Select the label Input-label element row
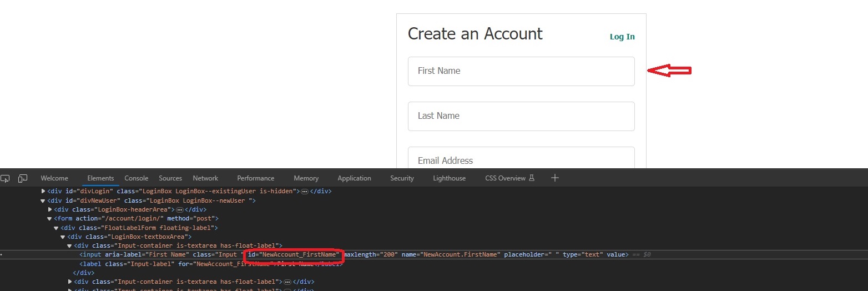Viewport: 868px width, 291px height. click(211, 264)
